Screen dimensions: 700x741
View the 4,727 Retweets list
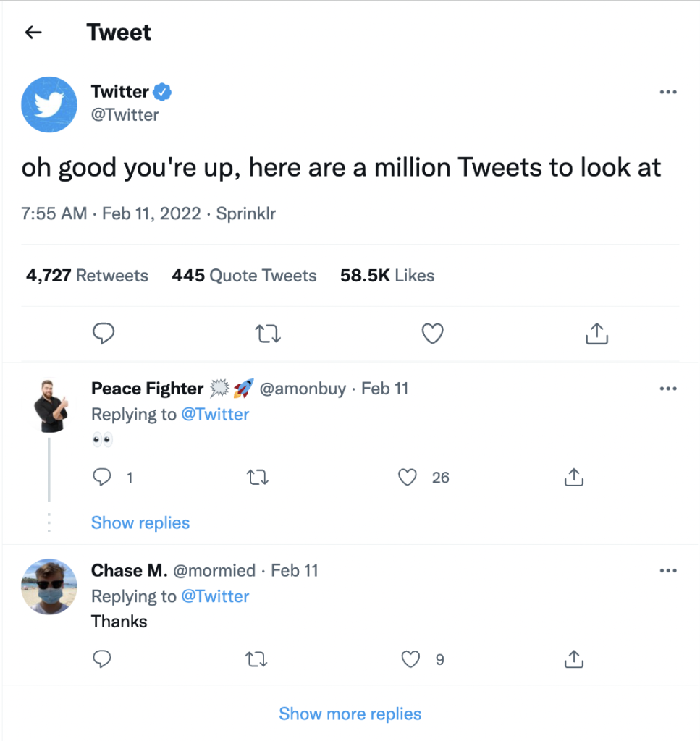pos(87,276)
